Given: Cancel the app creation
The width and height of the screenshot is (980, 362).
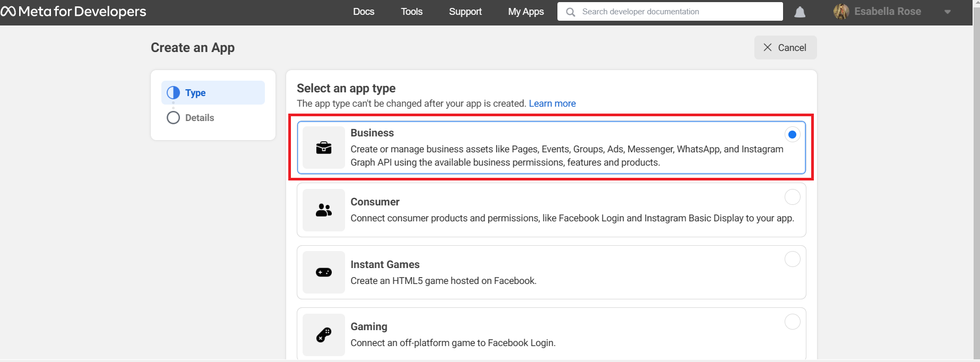Looking at the screenshot, I should coord(785,48).
